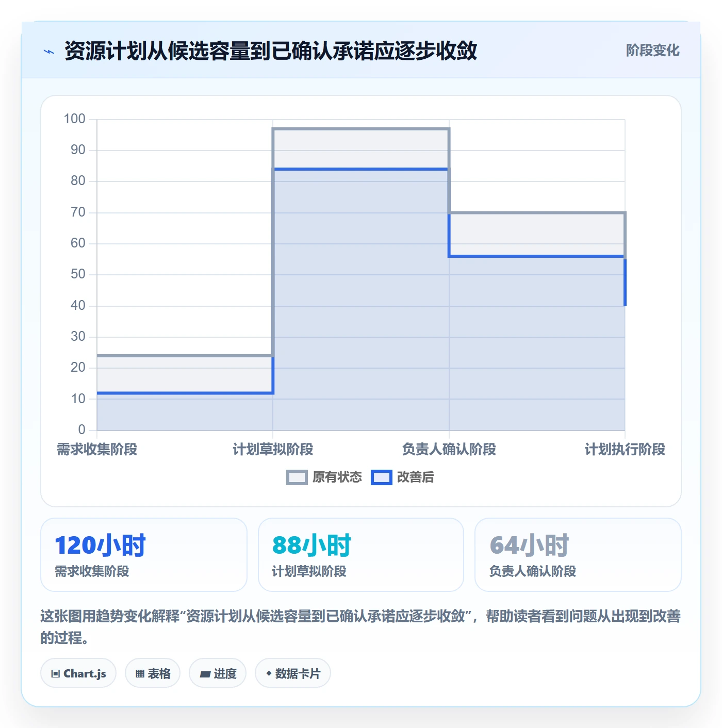The height and width of the screenshot is (728, 722).
Task: Click the 需求收集阶段 x-axis label
Action: click(x=97, y=450)
